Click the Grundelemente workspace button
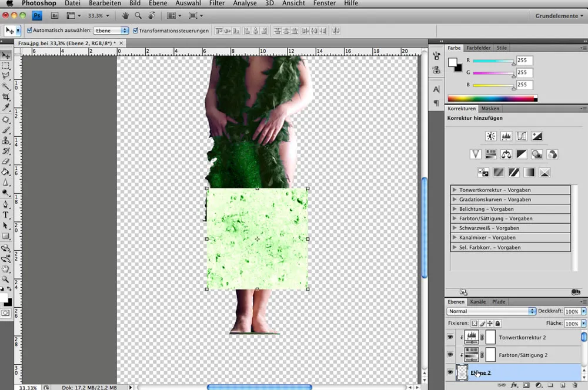 558,16
